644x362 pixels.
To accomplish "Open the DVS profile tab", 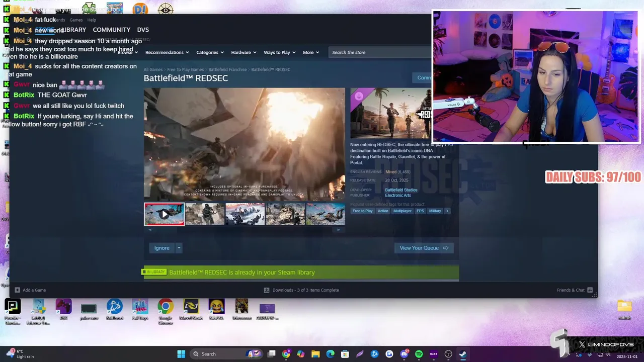I will pyautogui.click(x=143, y=30).
